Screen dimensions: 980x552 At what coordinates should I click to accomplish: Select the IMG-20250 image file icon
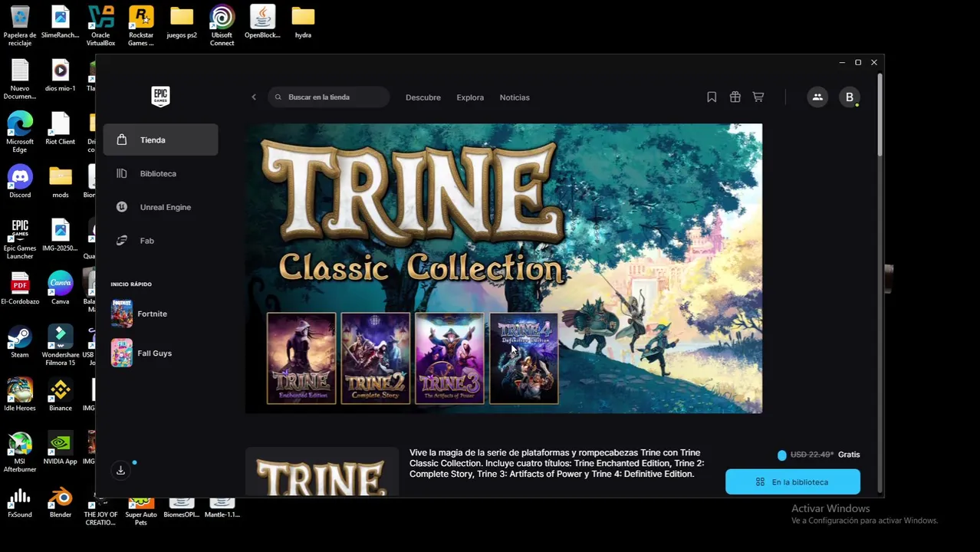(60, 235)
